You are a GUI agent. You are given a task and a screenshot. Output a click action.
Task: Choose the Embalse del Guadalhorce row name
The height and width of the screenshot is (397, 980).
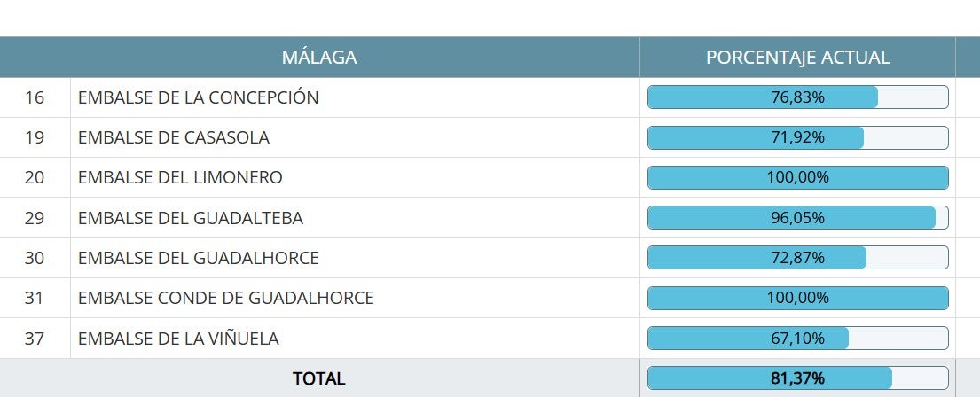(x=199, y=258)
